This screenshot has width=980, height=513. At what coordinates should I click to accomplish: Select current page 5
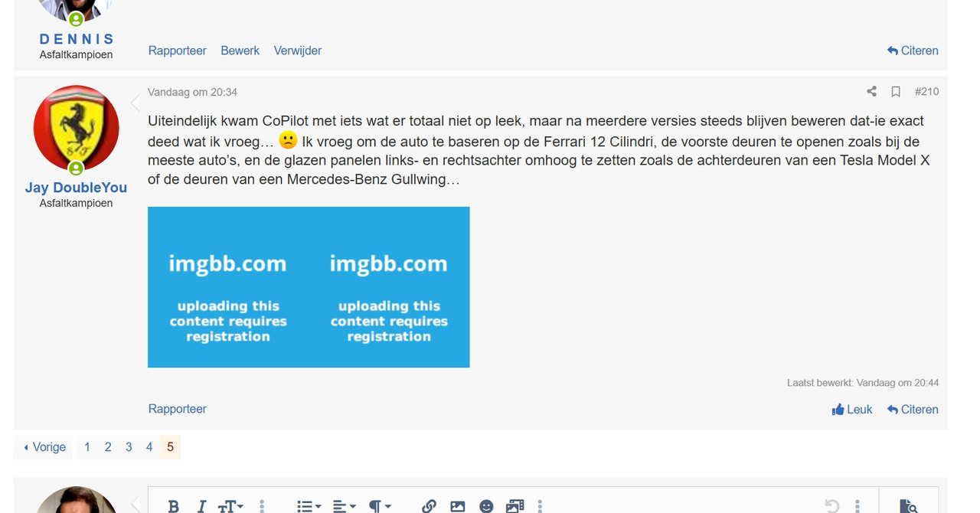170,447
